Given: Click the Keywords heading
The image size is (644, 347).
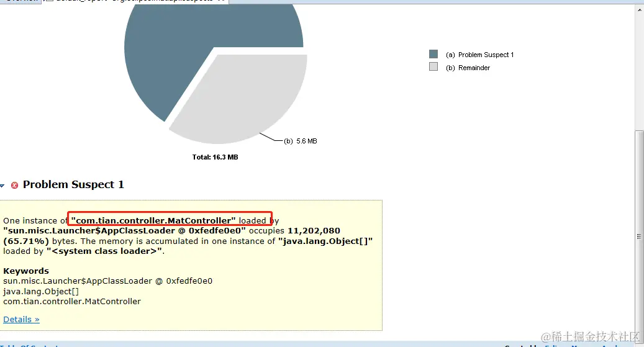Looking at the screenshot, I should (x=26, y=271).
